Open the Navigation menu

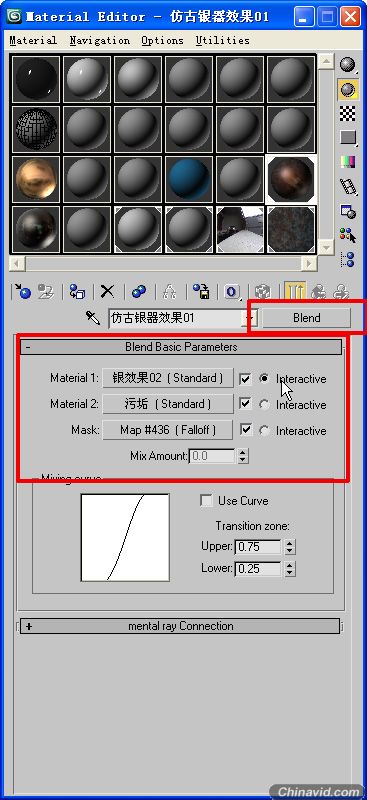[100, 41]
